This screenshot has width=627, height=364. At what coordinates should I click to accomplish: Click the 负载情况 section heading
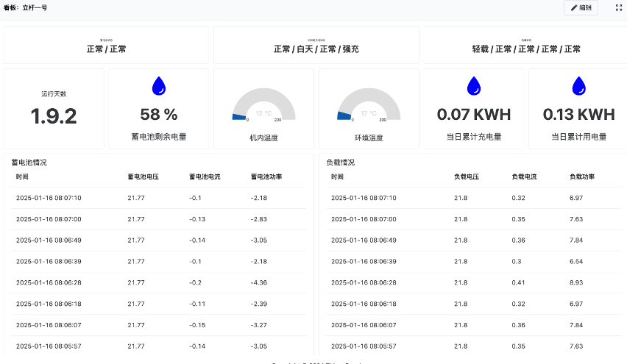click(340, 163)
